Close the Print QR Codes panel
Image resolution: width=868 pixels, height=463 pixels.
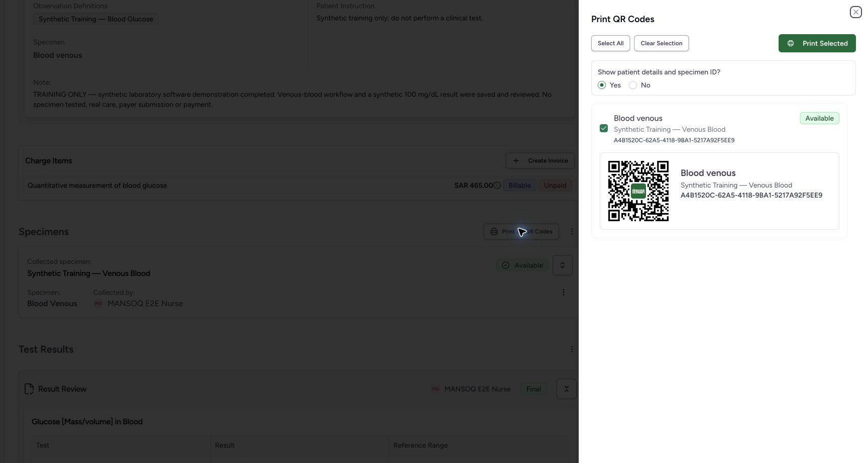tap(855, 12)
